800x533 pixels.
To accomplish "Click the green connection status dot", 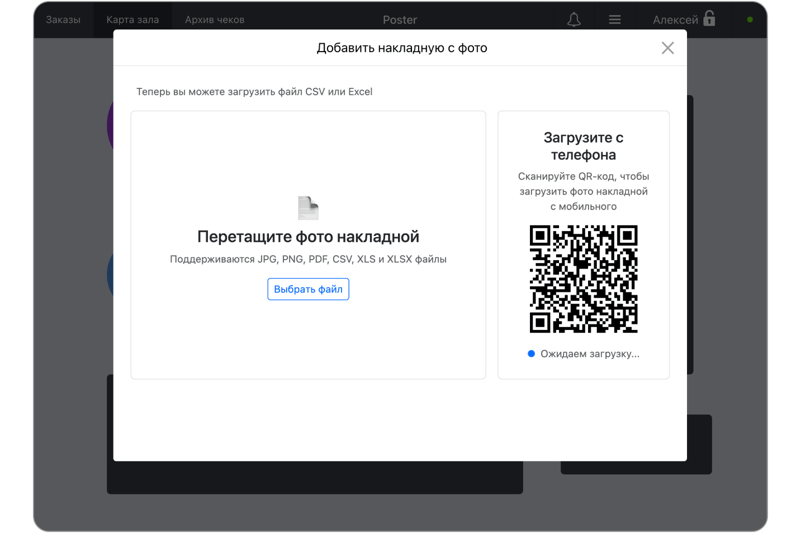I will [749, 20].
